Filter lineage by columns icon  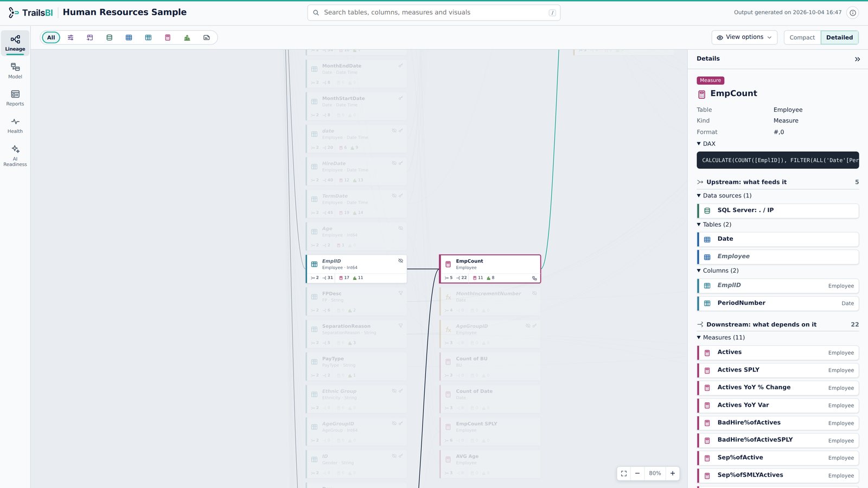point(148,37)
